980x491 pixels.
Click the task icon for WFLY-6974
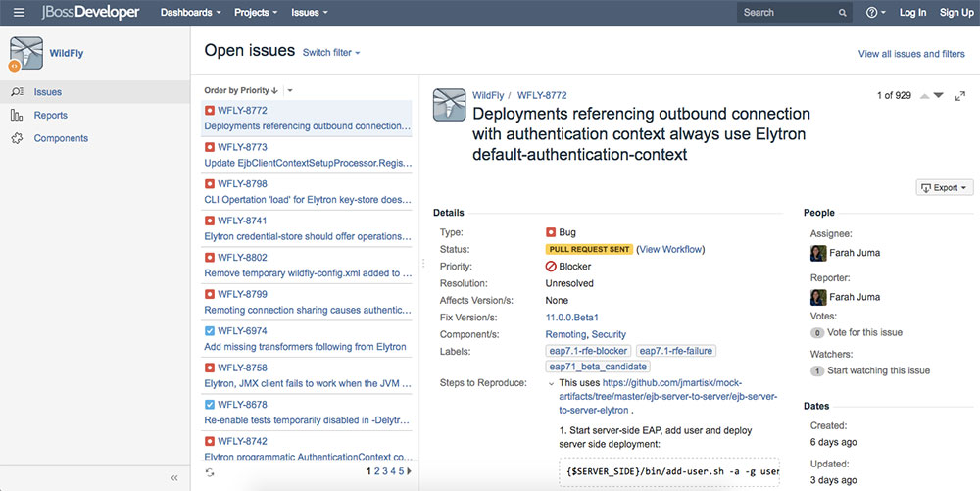(x=210, y=331)
